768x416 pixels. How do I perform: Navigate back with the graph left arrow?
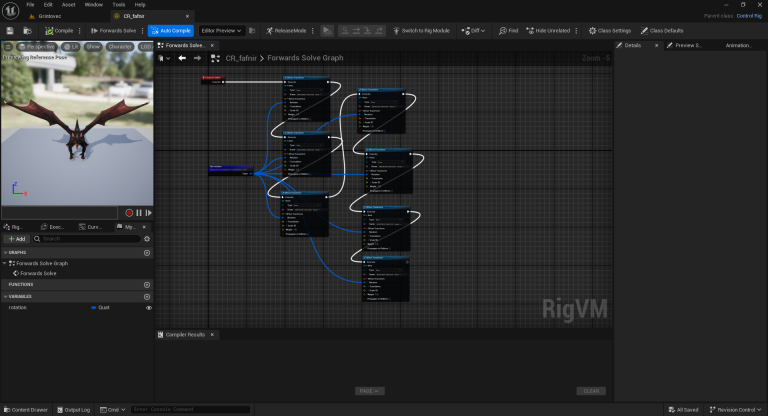(182, 58)
